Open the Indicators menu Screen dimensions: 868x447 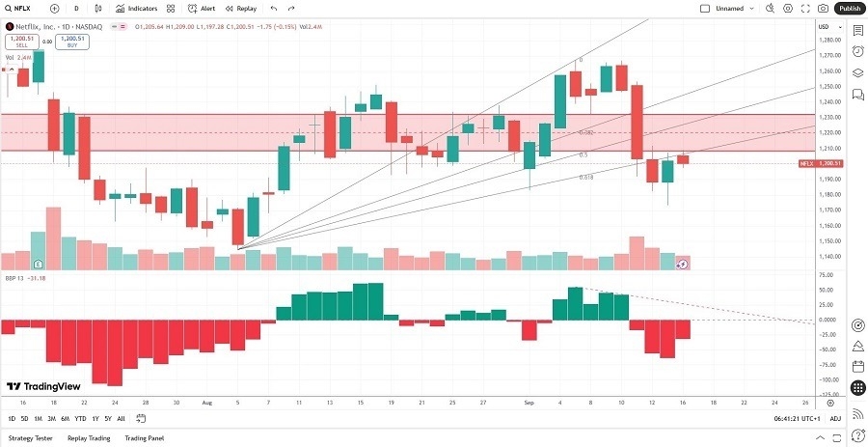tap(136, 8)
